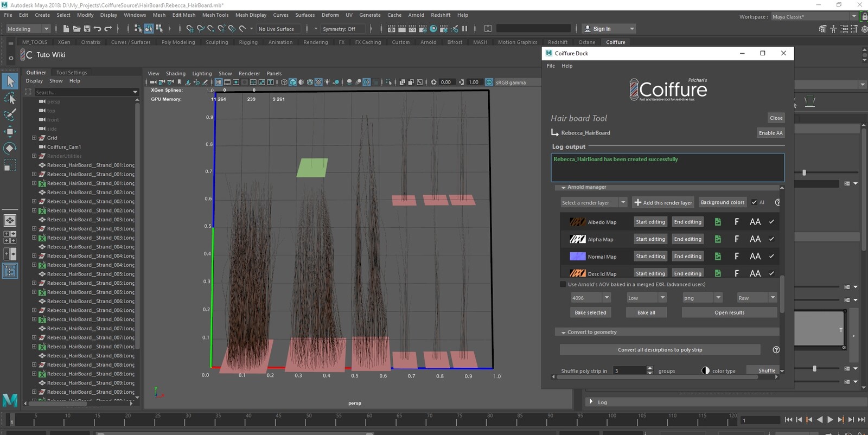This screenshot has height=435, width=868.
Task: Open the Workspace Maya Classic dropdown
Action: coord(814,17)
